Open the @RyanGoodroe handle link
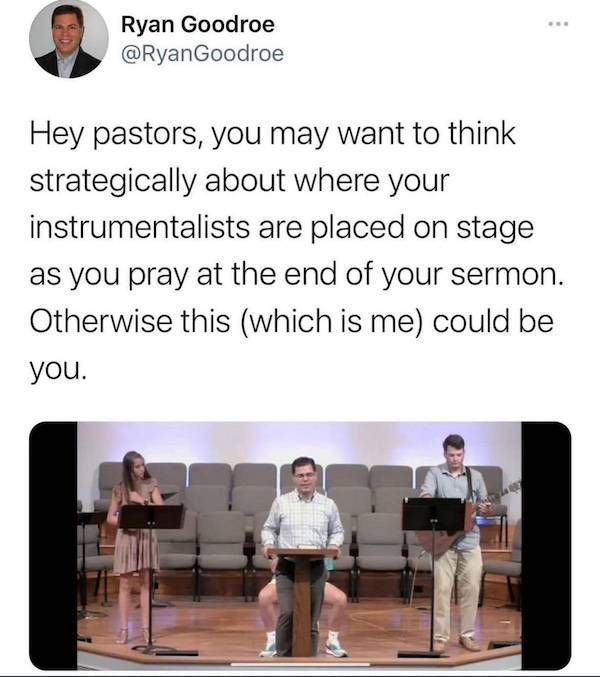This screenshot has width=600, height=677. coord(201,54)
